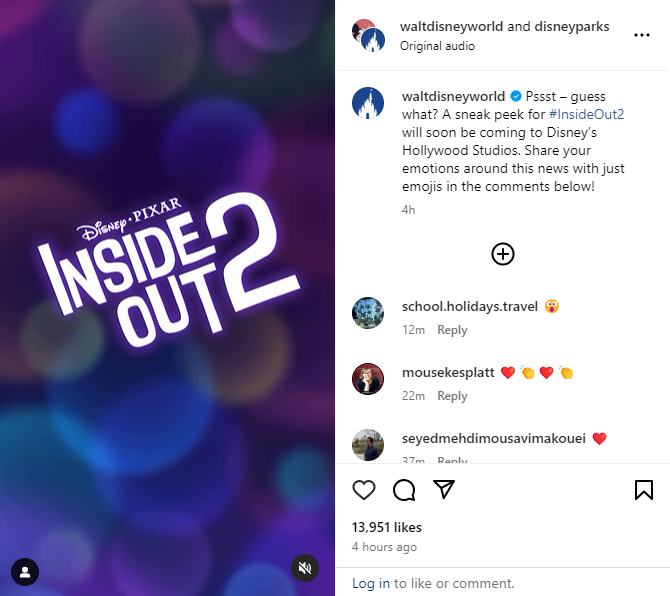
Task: Click the Log in link
Action: click(x=370, y=583)
